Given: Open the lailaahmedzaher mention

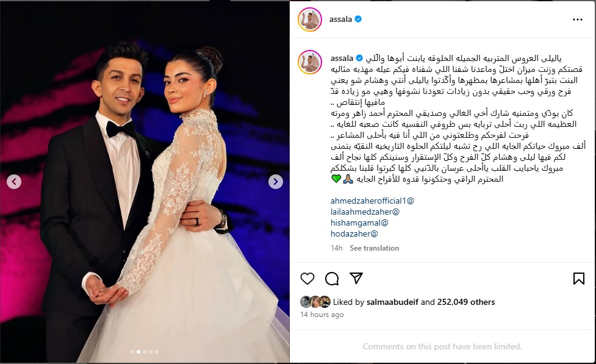Looking at the screenshot, I should coord(365,212).
